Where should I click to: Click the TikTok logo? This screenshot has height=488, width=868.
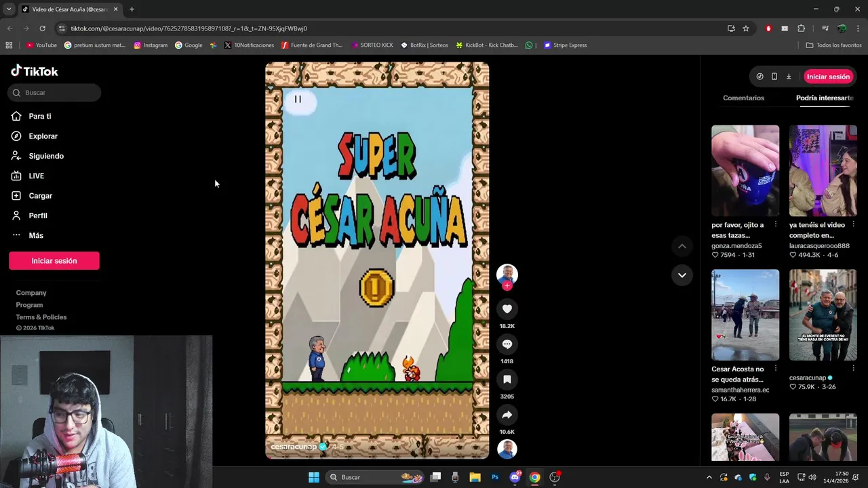coord(35,71)
